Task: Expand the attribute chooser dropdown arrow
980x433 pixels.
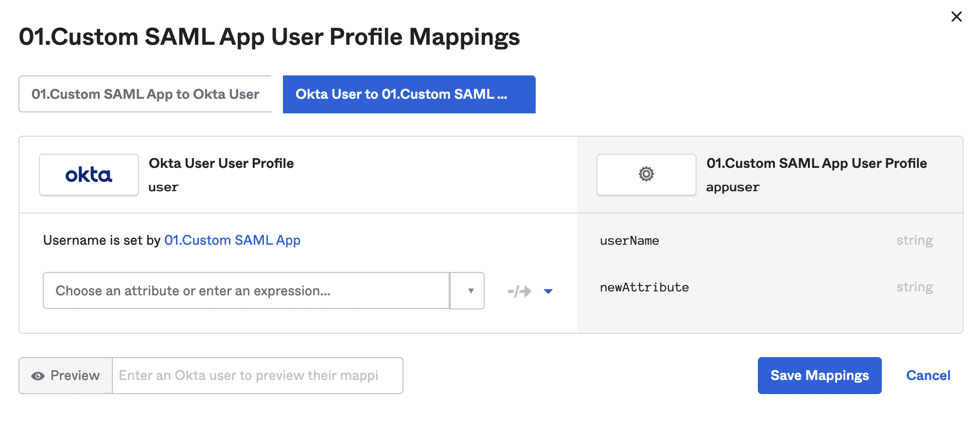Action: tap(470, 291)
